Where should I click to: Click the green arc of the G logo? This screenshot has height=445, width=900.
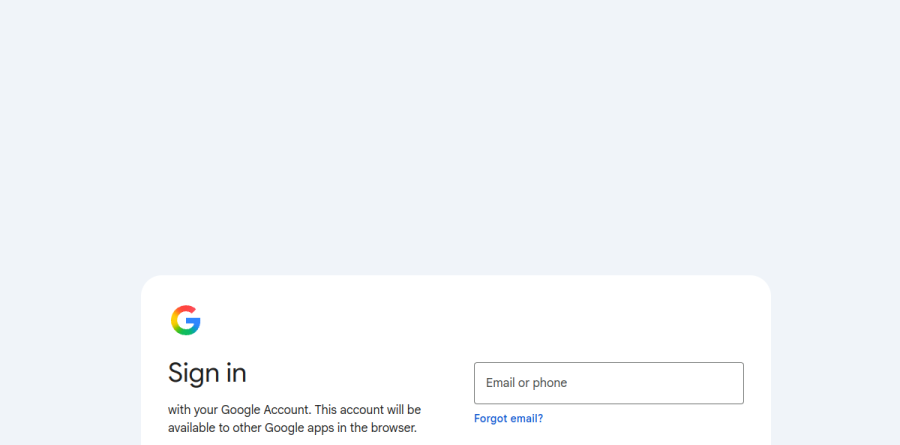click(x=185, y=332)
